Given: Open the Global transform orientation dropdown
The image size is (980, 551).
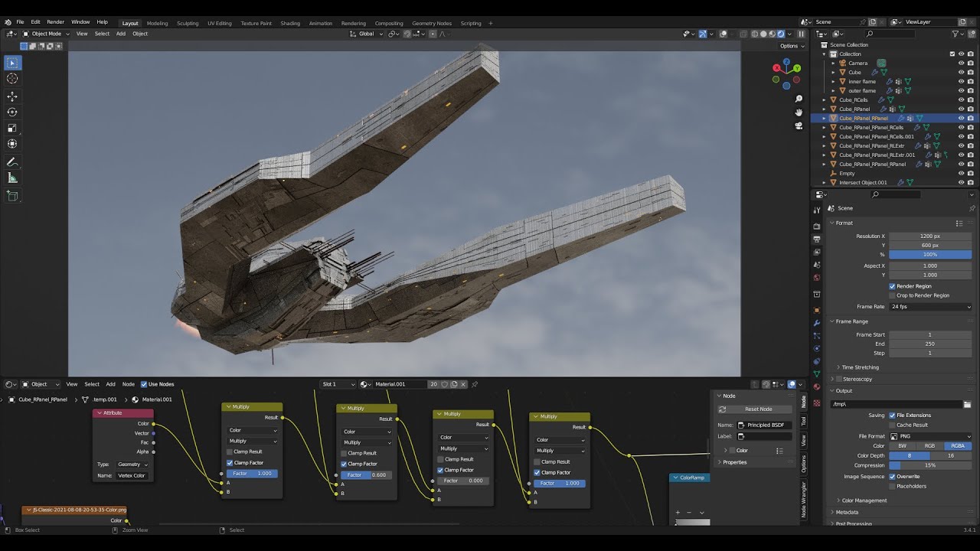Looking at the screenshot, I should coord(366,34).
